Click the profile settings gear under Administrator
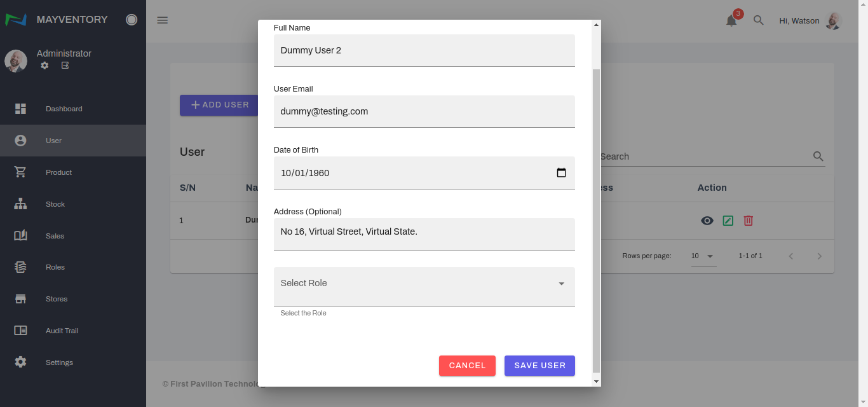868x407 pixels. pyautogui.click(x=44, y=66)
